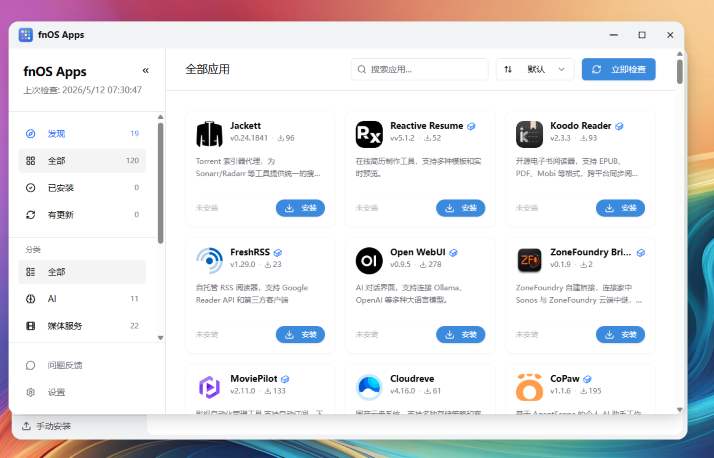Open the 发现 sidebar section
The width and height of the screenshot is (714, 458).
82,133
